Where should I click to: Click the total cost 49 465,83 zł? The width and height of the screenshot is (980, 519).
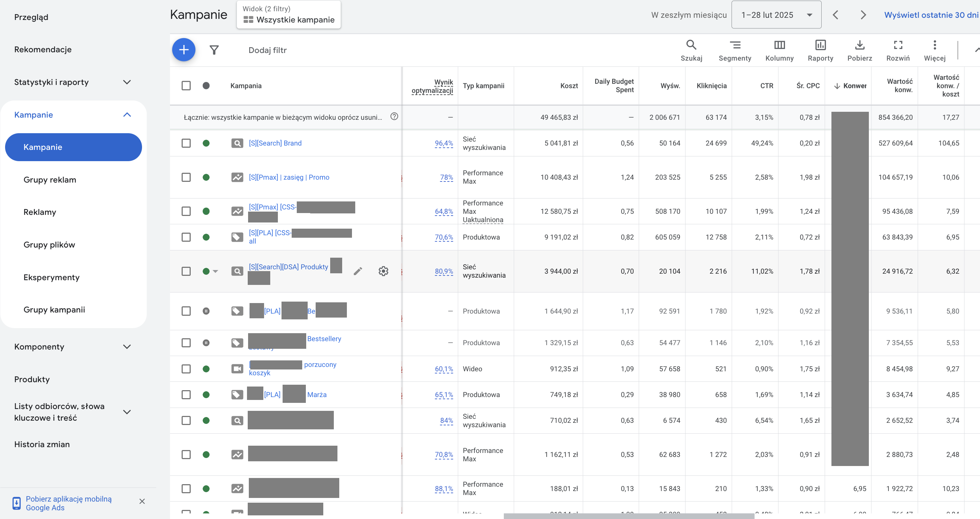click(x=559, y=117)
